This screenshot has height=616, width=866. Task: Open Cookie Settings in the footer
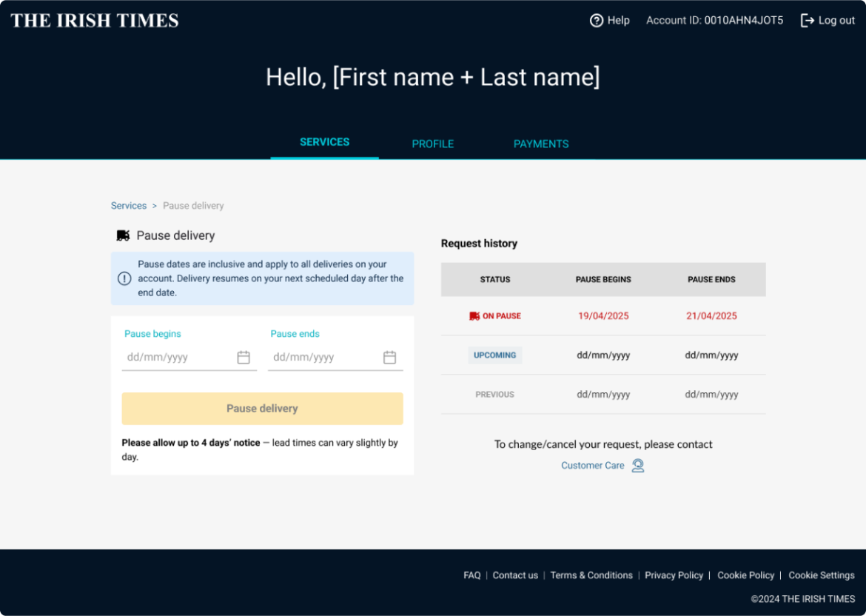coord(822,575)
